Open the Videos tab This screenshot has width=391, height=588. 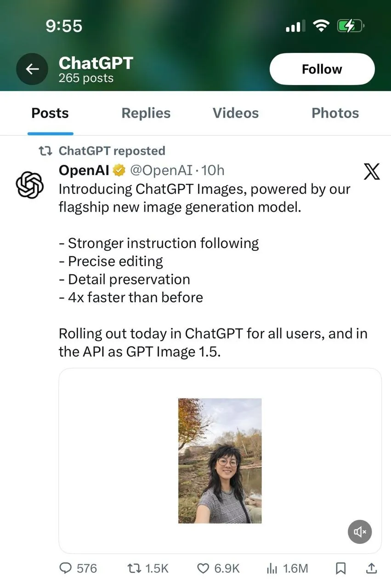pyautogui.click(x=235, y=113)
